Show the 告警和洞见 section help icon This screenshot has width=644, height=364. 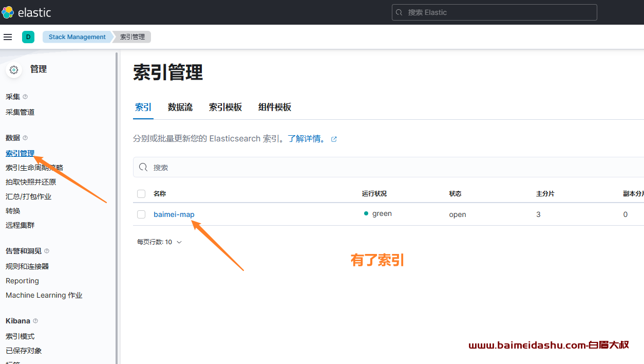(x=47, y=251)
